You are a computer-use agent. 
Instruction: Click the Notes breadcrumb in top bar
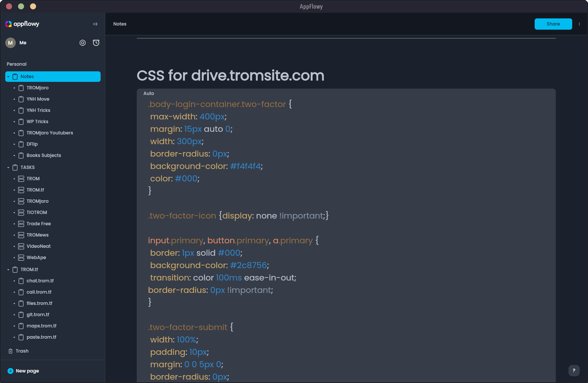tap(120, 24)
